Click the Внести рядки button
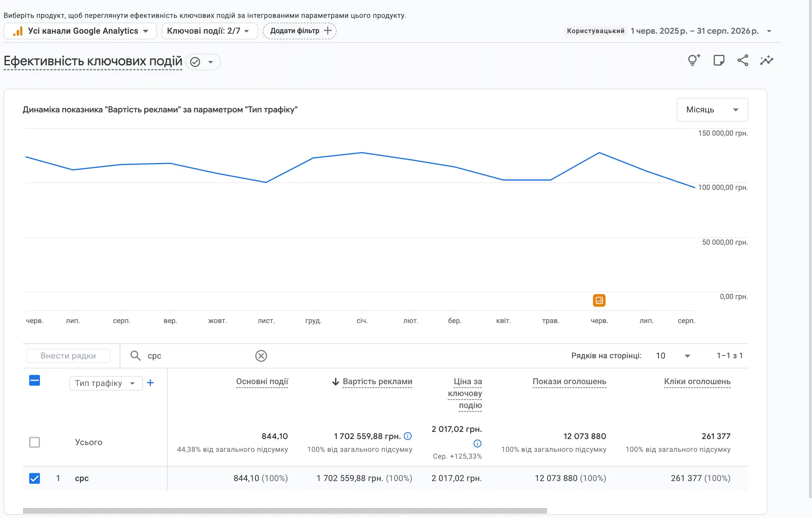The image size is (812, 518). click(68, 356)
